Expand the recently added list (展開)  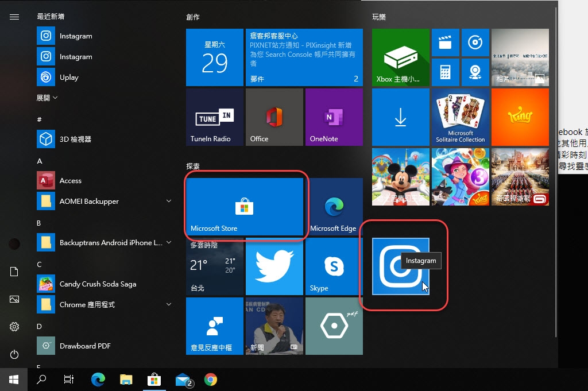47,98
